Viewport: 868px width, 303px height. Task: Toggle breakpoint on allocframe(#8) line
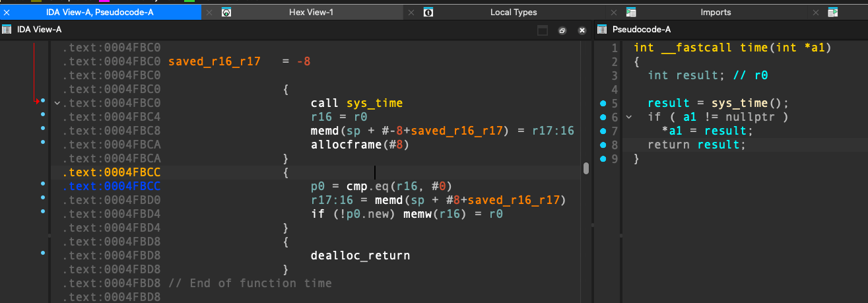click(43, 143)
